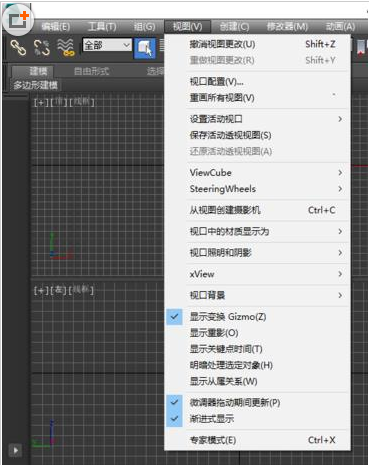The height and width of the screenshot is (465, 369).
Task: Open the 创建(C) menu
Action: [x=234, y=26]
